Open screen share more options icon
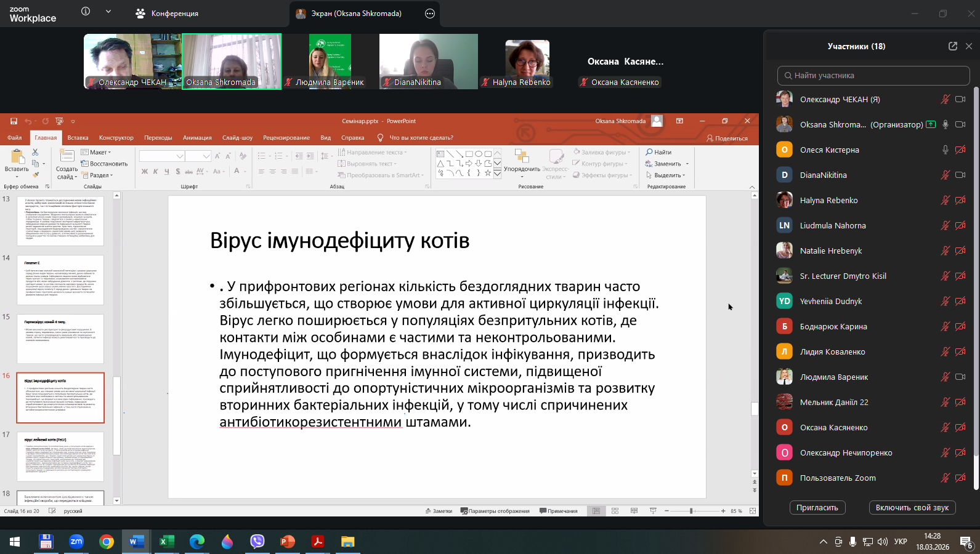Screen dimensions: 980x554 pyautogui.click(x=430, y=14)
